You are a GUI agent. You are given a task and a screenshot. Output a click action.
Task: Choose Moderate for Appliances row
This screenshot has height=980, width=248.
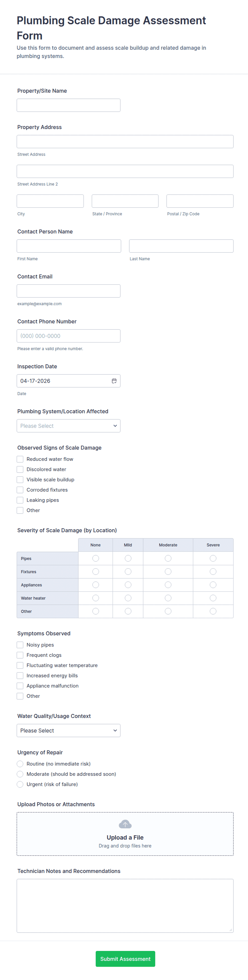(x=168, y=585)
